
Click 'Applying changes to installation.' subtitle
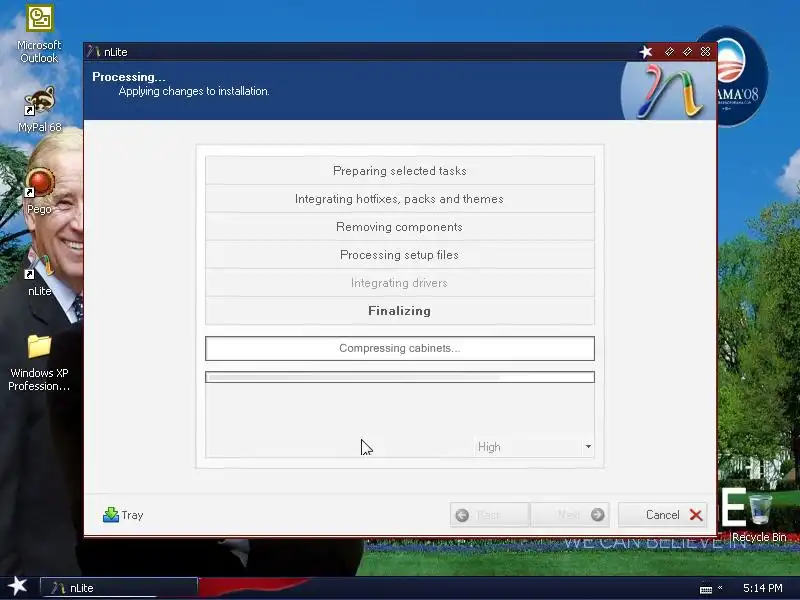(x=194, y=91)
